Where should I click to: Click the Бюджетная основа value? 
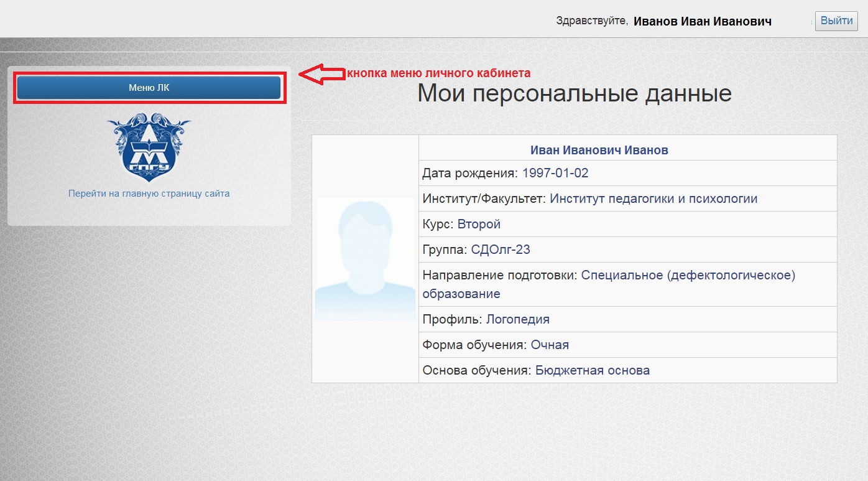coord(593,371)
